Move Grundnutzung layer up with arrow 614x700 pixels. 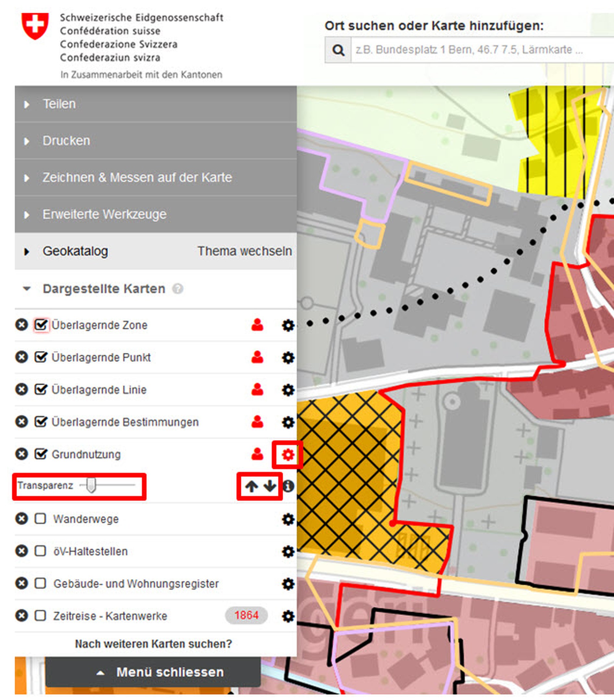coord(252,486)
